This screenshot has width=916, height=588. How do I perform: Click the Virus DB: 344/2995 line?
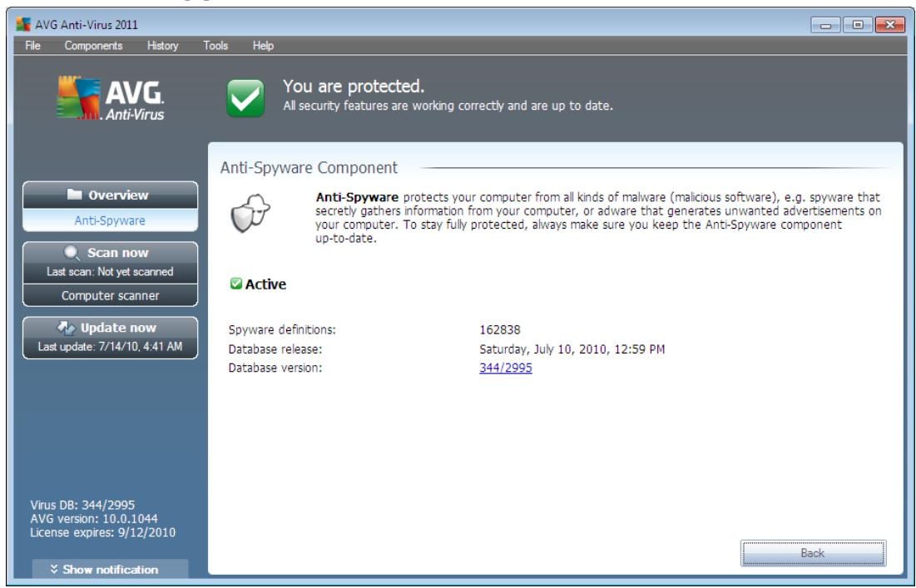coord(82,505)
